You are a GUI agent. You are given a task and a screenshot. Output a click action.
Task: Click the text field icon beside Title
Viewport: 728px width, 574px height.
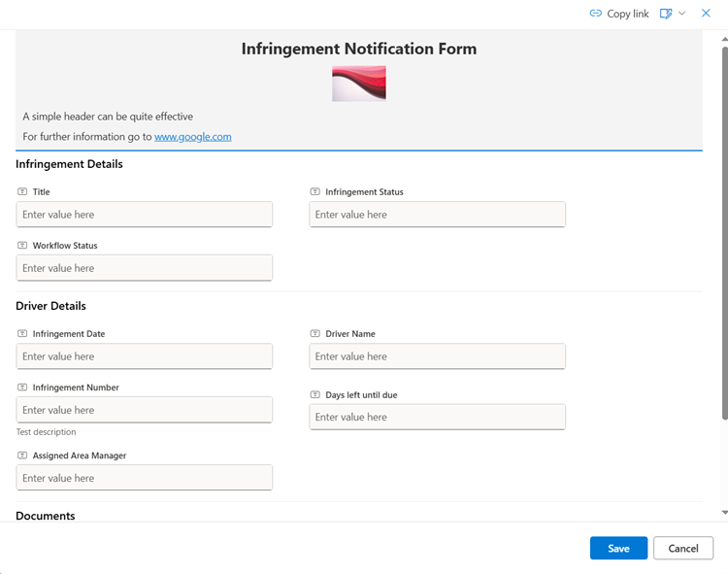22,192
